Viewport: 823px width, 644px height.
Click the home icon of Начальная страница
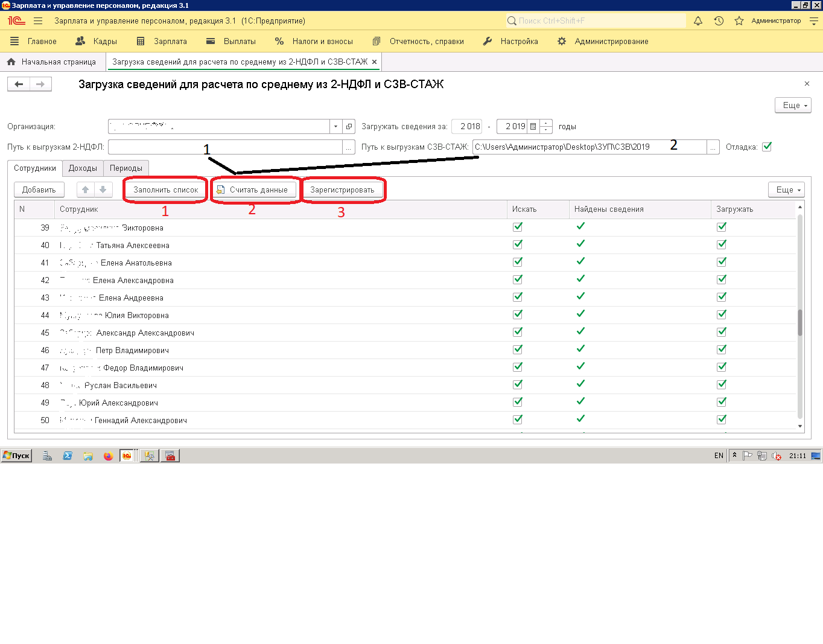click(x=11, y=62)
